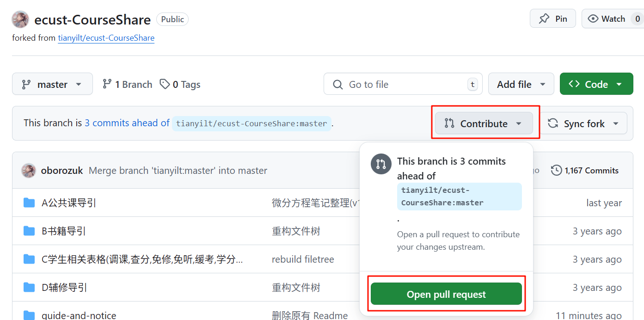This screenshot has width=644, height=320.
Task: Expand the Add file dropdown
Action: coord(521,84)
